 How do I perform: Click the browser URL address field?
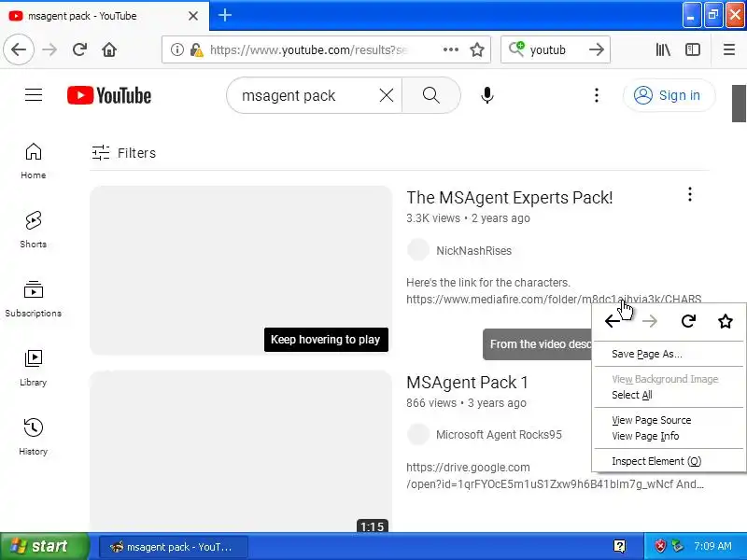pyautogui.click(x=310, y=49)
